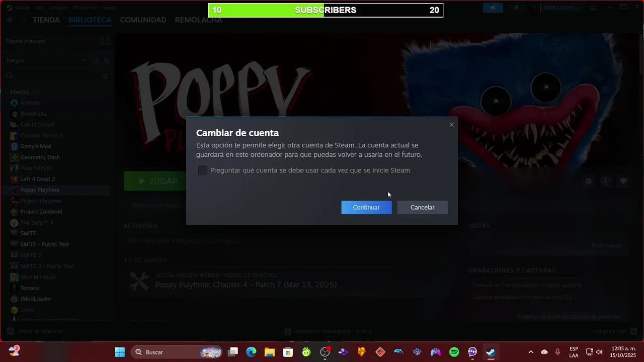Open Poppy Playtime settings gear icon
644x362 pixels.
pyautogui.click(x=588, y=181)
